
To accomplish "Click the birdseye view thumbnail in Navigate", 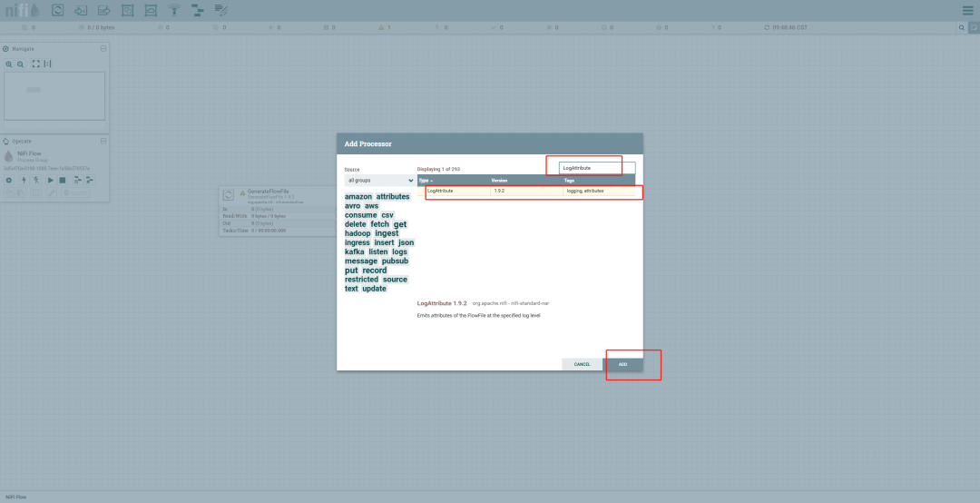I will point(54,95).
